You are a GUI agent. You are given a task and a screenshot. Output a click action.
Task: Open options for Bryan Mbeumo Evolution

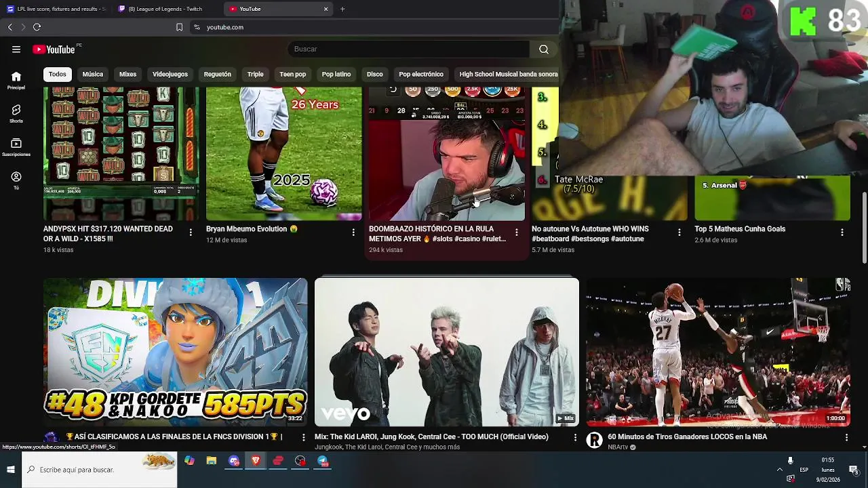click(353, 232)
